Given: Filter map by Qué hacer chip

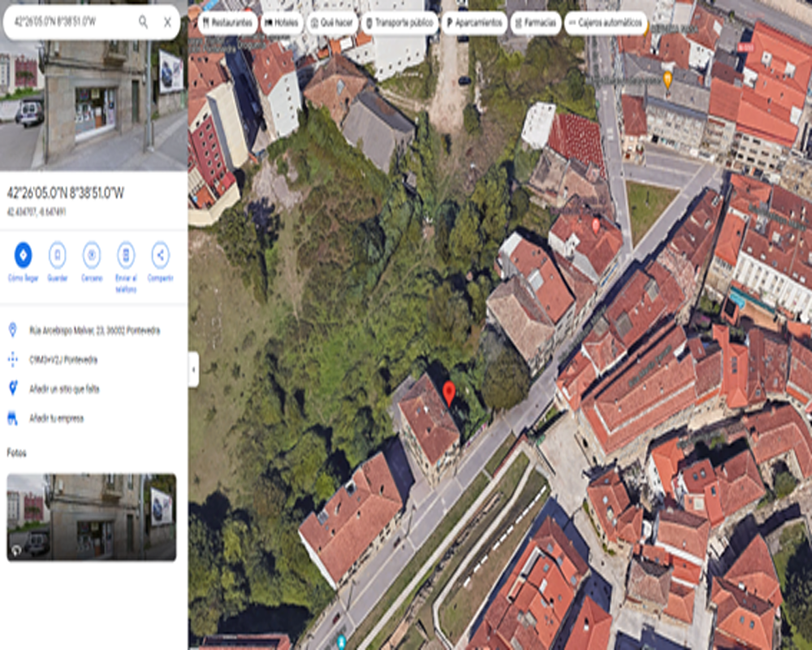Looking at the screenshot, I should [331, 23].
